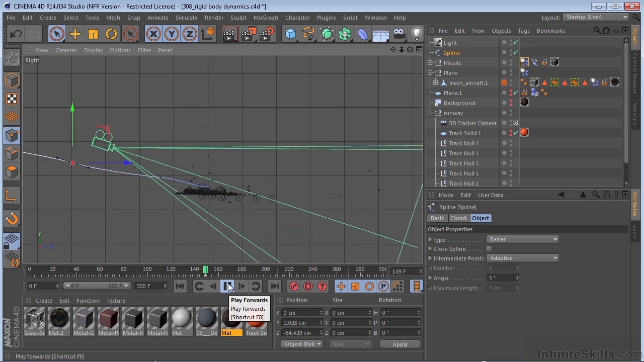
Task: Select the Track Solid 1 object
Action: click(x=465, y=133)
